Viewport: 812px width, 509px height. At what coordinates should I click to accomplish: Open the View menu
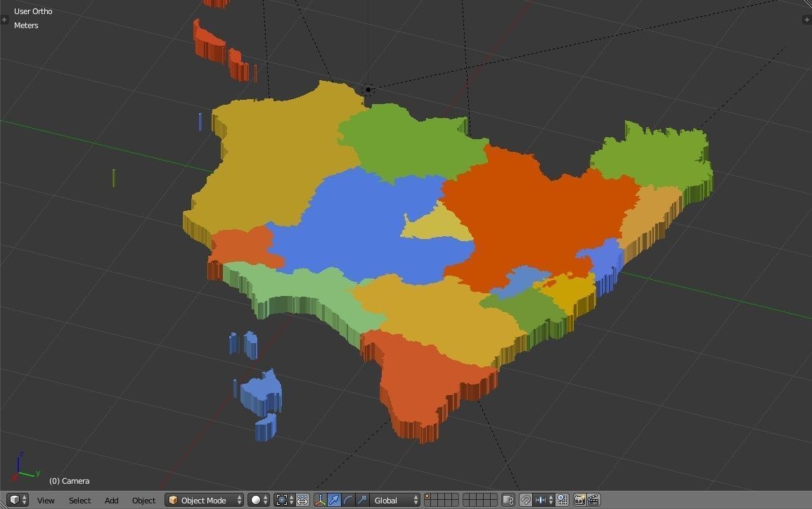coord(46,501)
